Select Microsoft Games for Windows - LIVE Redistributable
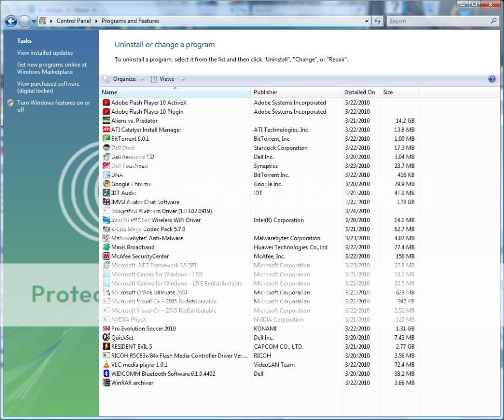Screen dimensions: 504x420 (259, 283)
